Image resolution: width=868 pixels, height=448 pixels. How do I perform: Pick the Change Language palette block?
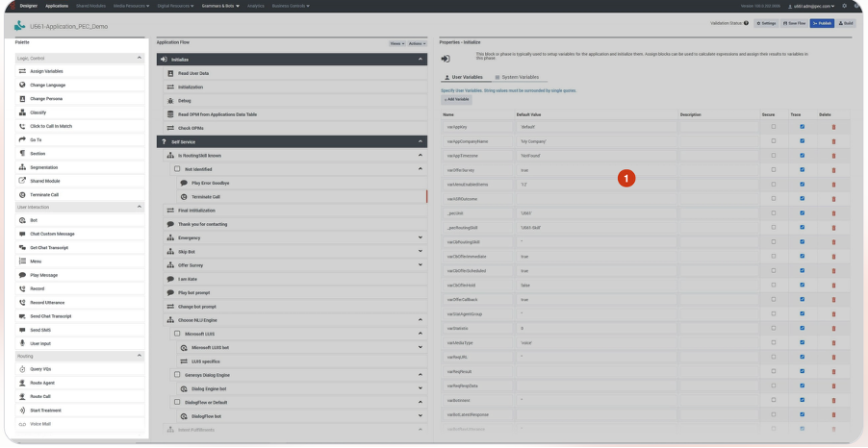(x=80, y=86)
